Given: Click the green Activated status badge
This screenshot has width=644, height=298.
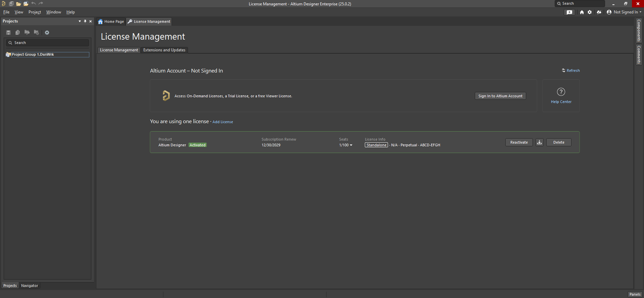Looking at the screenshot, I should tap(197, 145).
